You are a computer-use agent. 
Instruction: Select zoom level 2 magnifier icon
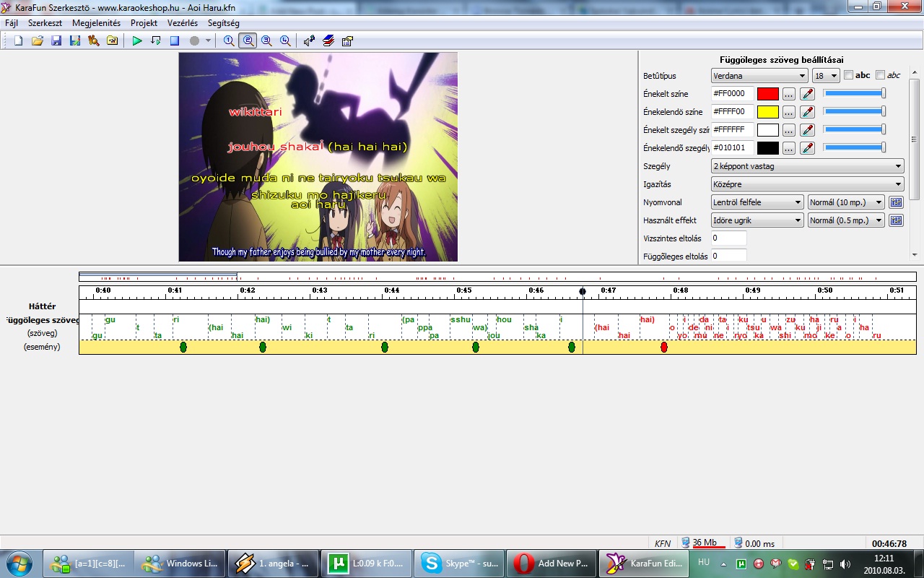coord(248,41)
